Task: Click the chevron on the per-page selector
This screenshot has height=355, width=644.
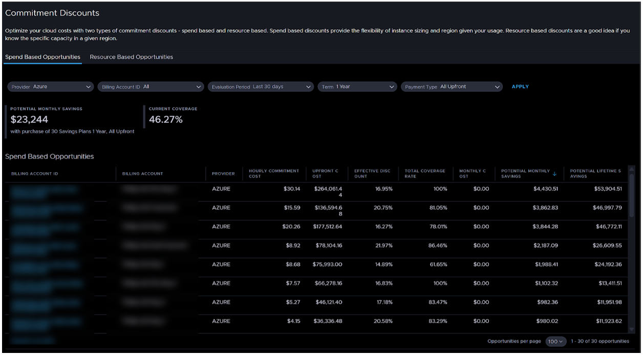Action: pyautogui.click(x=561, y=341)
